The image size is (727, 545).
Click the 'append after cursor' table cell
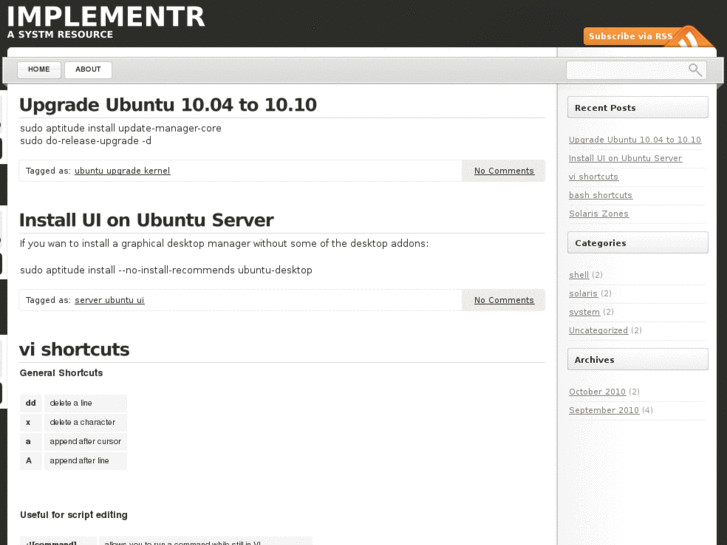85,442
